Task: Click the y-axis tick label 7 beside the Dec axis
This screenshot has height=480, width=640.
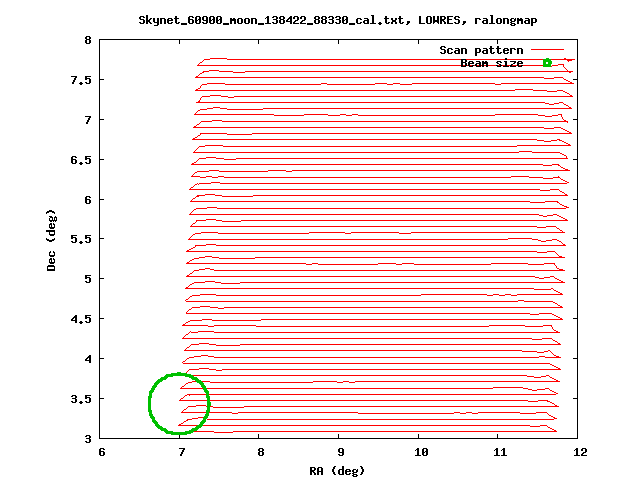Action: pyautogui.click(x=88, y=120)
